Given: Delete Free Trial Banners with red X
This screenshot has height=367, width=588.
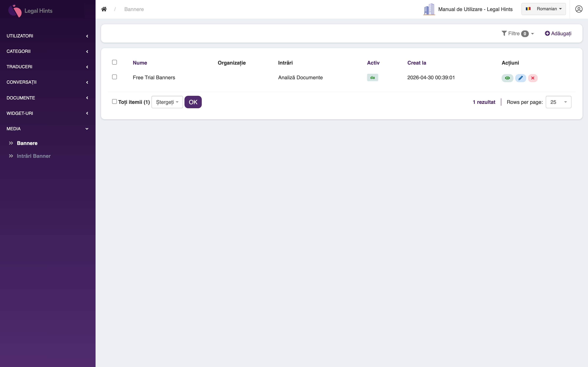Looking at the screenshot, I should tap(533, 78).
